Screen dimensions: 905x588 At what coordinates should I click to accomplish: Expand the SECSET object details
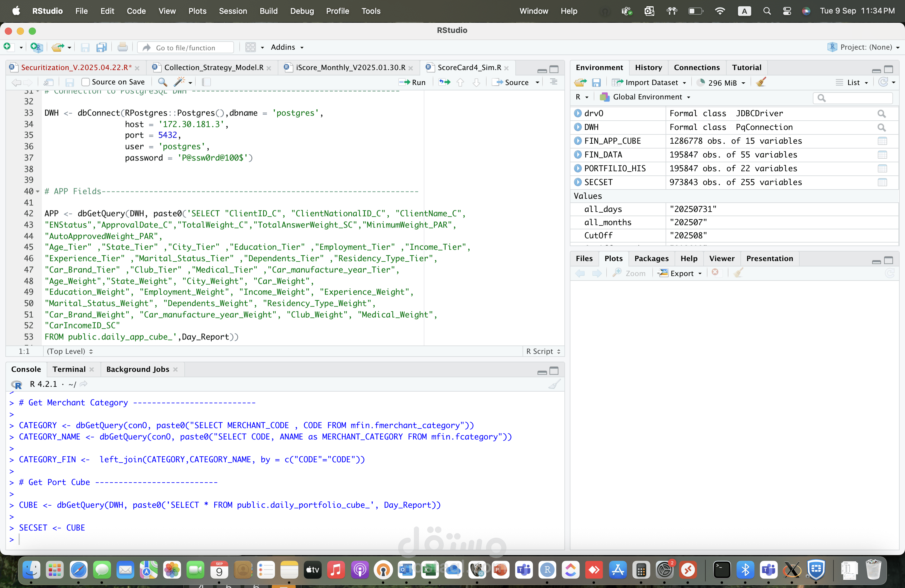[x=578, y=182]
